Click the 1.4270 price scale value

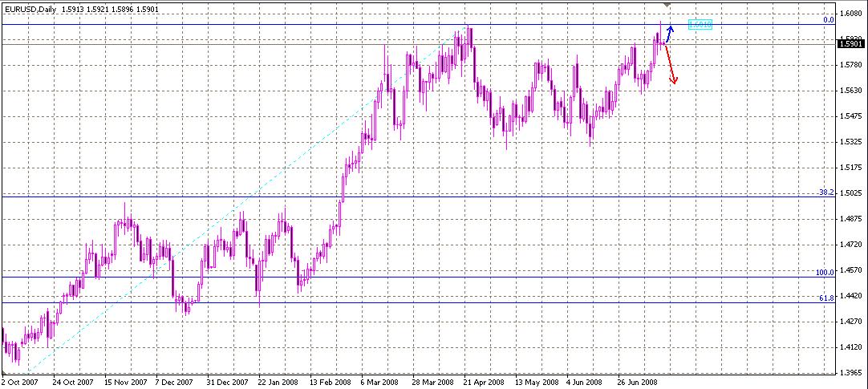851,322
